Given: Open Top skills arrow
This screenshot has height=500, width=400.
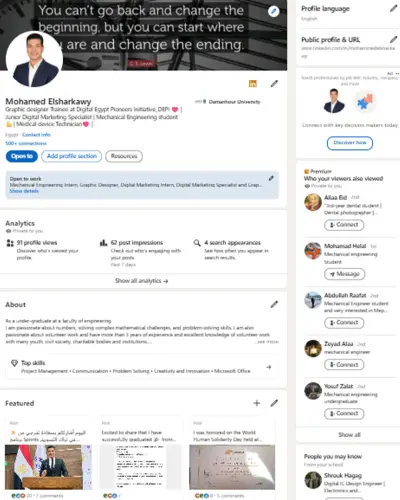Looking at the screenshot, I should click(x=269, y=367).
